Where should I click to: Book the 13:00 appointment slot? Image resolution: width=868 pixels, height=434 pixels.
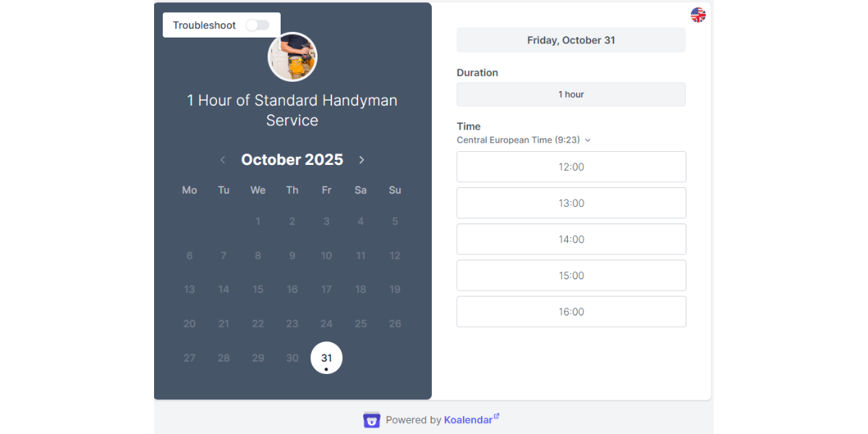tap(571, 203)
